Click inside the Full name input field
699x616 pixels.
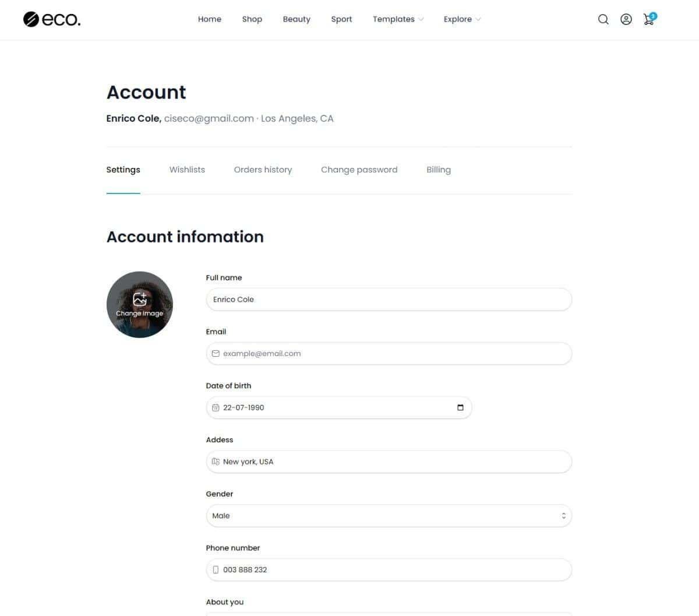pyautogui.click(x=389, y=299)
